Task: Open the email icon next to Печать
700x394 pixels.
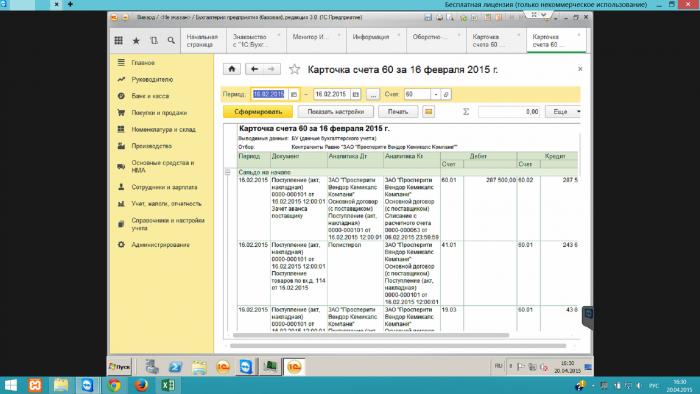Action: 429,112
